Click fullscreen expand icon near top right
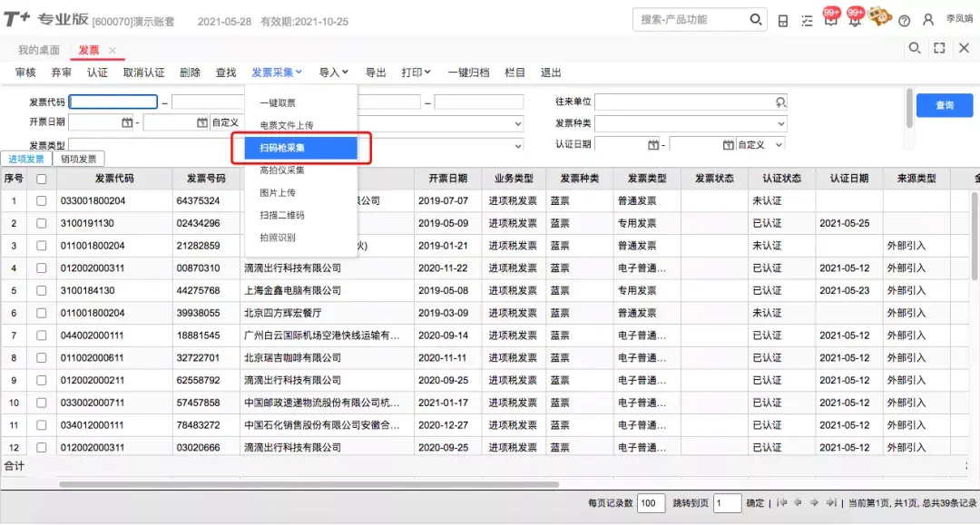This screenshot has width=980, height=525. coord(939,48)
